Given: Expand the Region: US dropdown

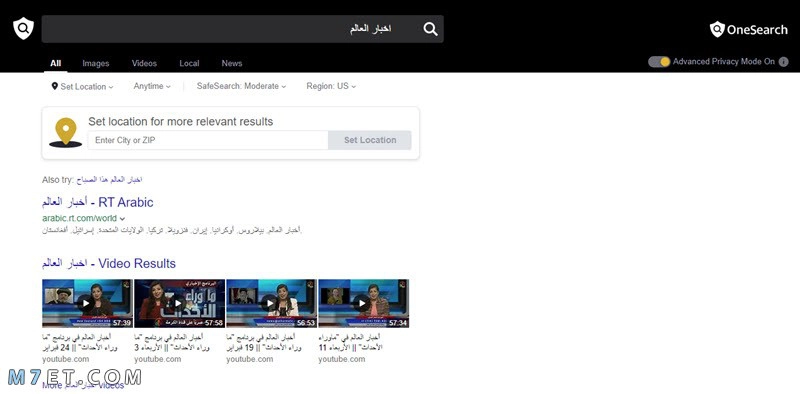Looking at the screenshot, I should (x=331, y=86).
